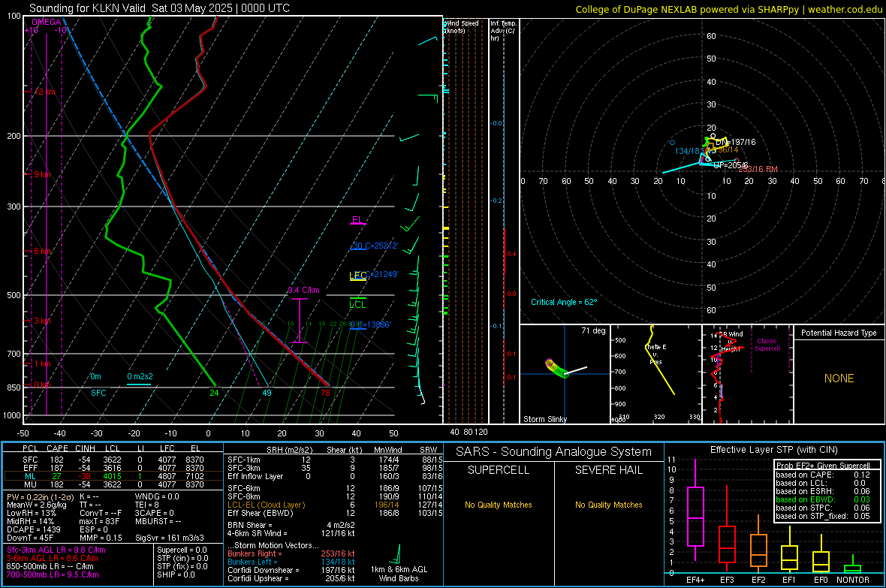
Task: Click the sounding title 'Sounding for KLKN Valid'
Action: click(x=88, y=8)
